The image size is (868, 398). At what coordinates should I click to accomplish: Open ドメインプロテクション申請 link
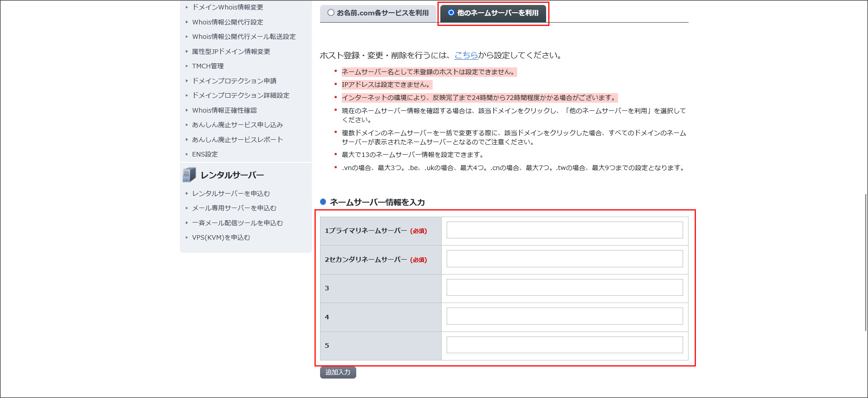234,81
